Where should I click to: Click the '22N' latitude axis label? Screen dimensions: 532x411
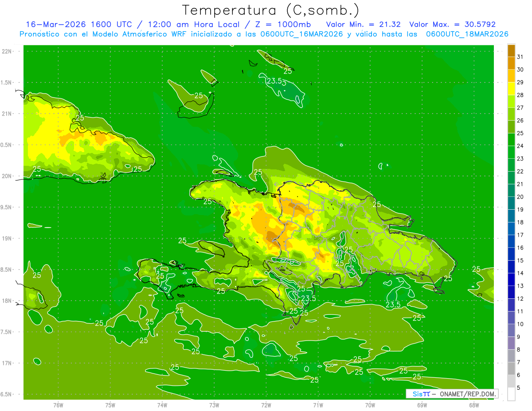point(7,51)
